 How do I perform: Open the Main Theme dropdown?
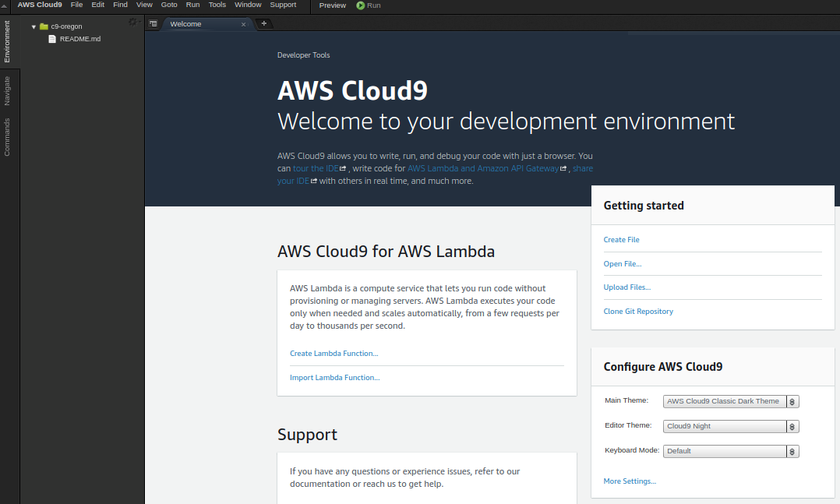(731, 401)
